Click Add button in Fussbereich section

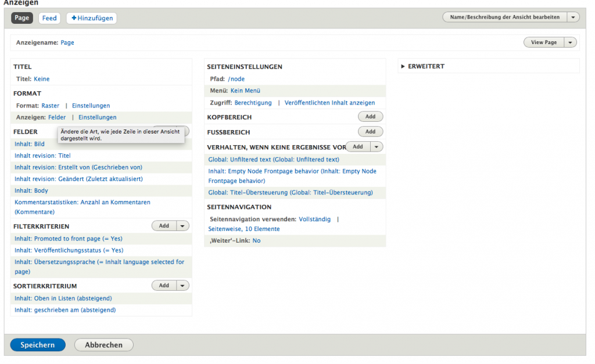click(370, 132)
